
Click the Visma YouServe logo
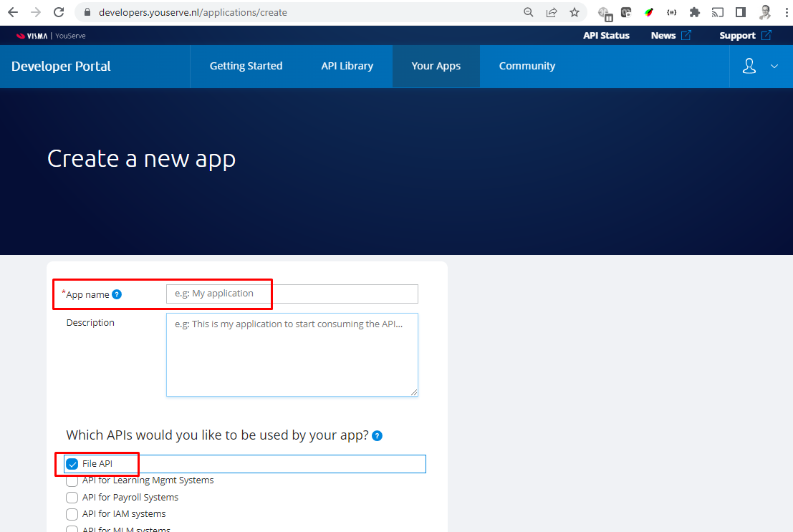click(50, 35)
